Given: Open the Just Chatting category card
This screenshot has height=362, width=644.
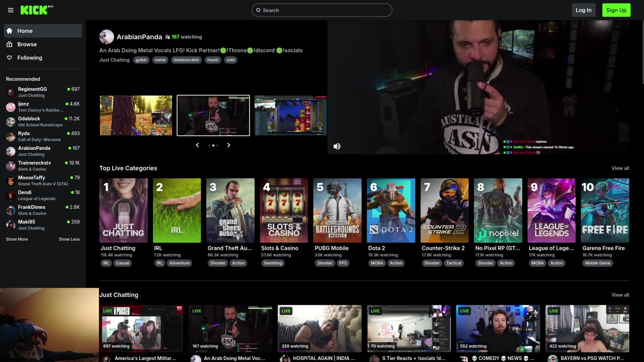Looking at the screenshot, I should pos(123,211).
